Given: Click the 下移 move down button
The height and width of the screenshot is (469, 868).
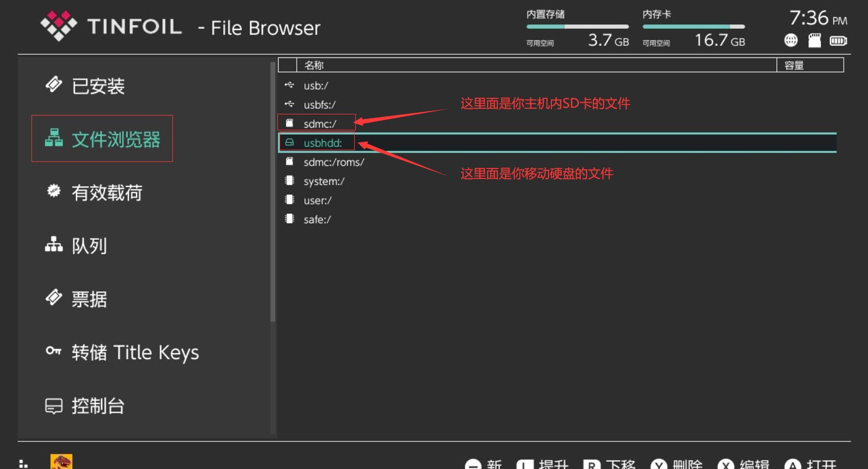Looking at the screenshot, I should pyautogui.click(x=609, y=463).
